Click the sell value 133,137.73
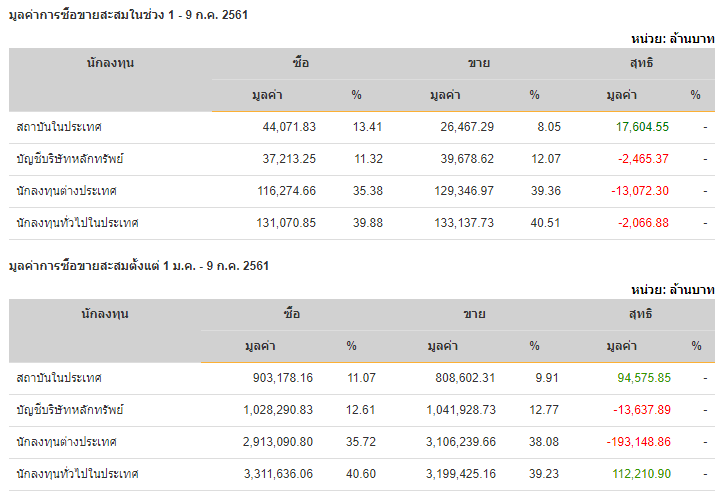The height and width of the screenshot is (495, 725). tap(464, 223)
